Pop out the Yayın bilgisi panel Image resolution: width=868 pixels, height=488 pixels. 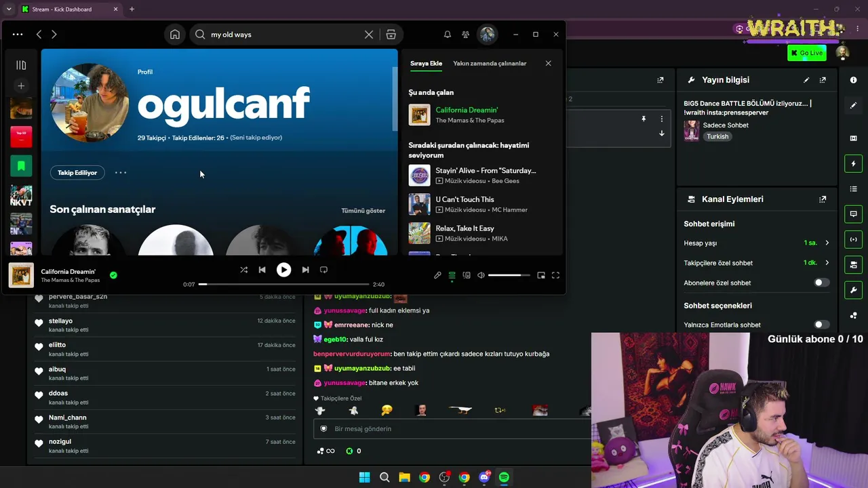click(x=823, y=80)
